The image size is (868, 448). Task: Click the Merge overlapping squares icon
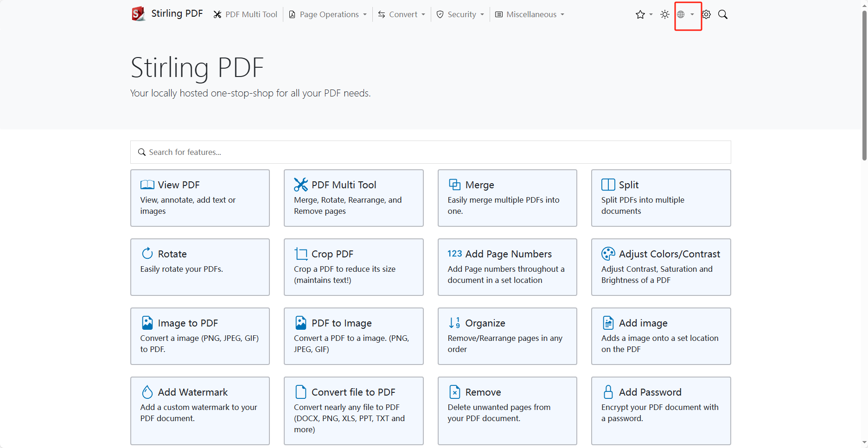[x=454, y=185]
